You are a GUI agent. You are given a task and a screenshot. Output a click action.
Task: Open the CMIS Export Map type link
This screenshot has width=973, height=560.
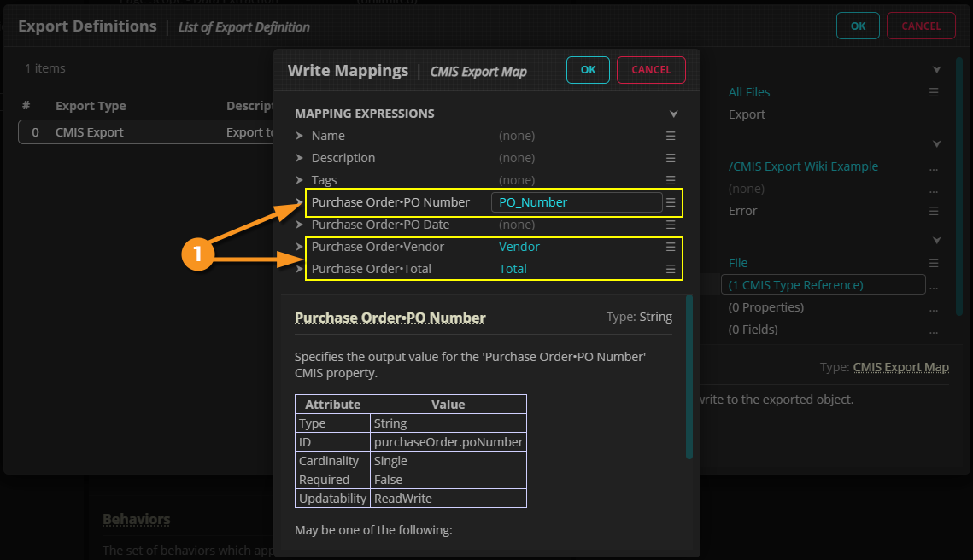[x=900, y=367]
